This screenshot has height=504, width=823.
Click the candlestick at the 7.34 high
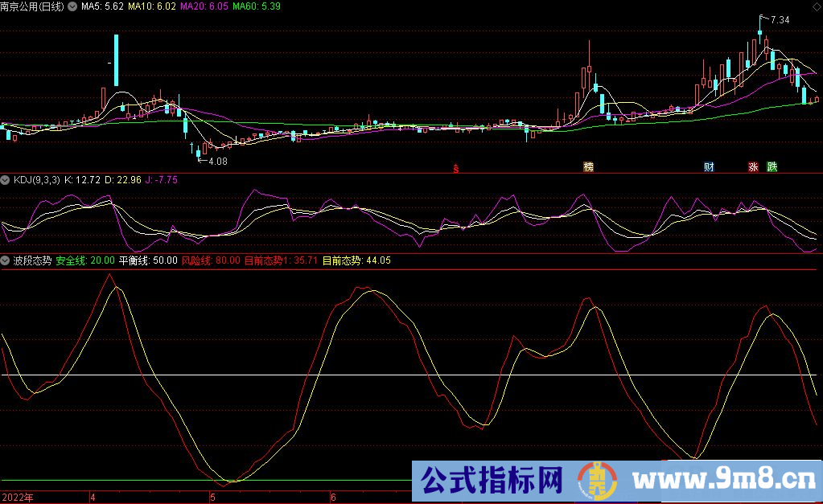pyautogui.click(x=759, y=31)
